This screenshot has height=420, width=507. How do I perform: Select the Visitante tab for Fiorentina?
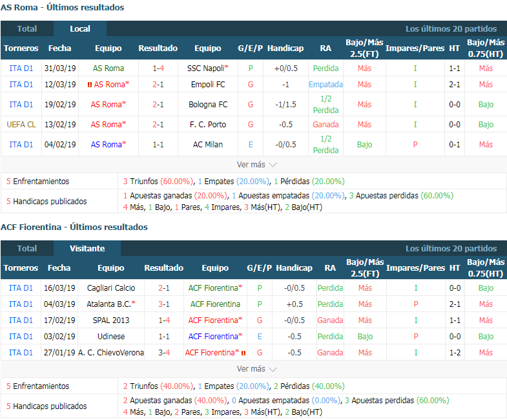tap(87, 249)
